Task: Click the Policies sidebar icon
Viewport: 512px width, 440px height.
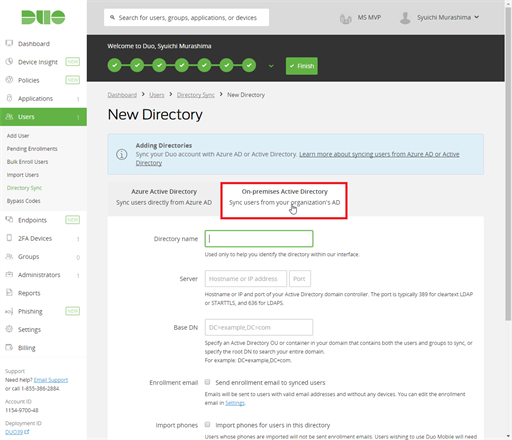Action: pos(9,80)
